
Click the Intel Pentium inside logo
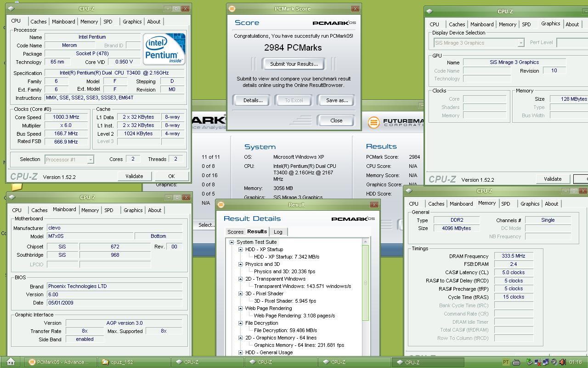click(x=164, y=49)
